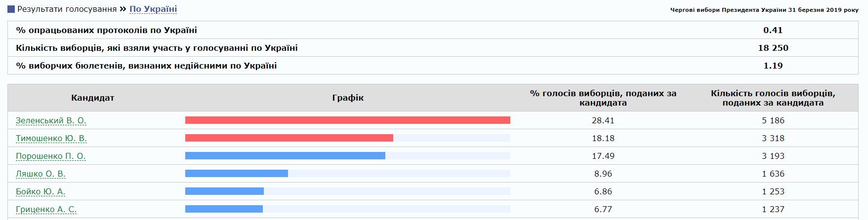
Task: Click the 18 250 voter count value
Action: click(x=773, y=48)
